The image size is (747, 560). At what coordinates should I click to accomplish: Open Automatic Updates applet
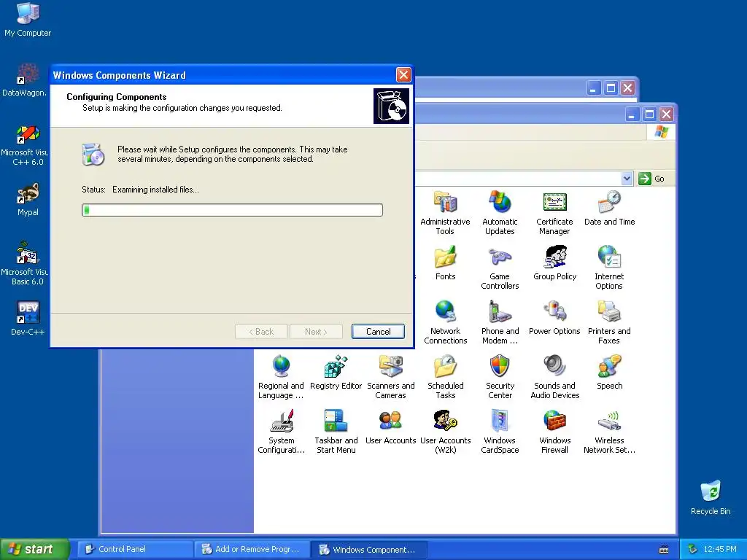point(500,214)
